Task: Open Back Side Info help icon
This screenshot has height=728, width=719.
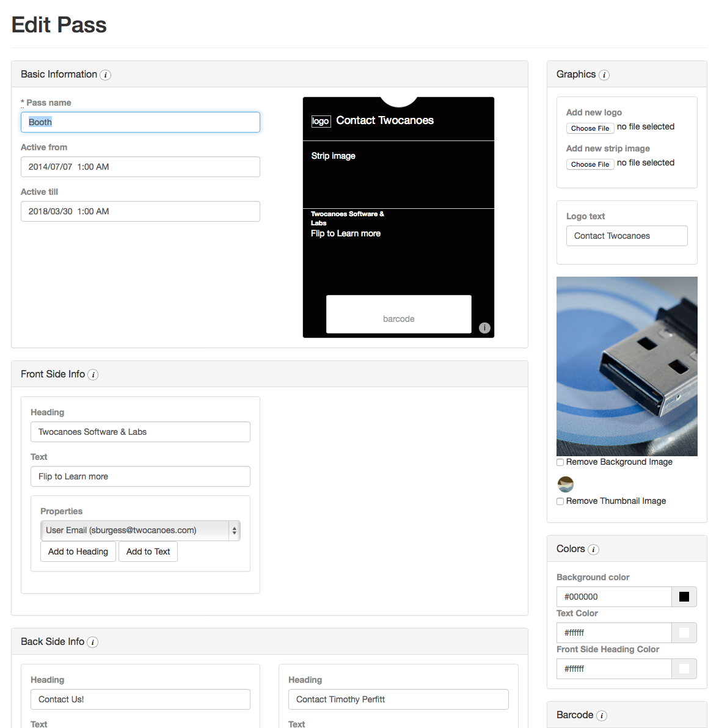Action: tap(92, 642)
